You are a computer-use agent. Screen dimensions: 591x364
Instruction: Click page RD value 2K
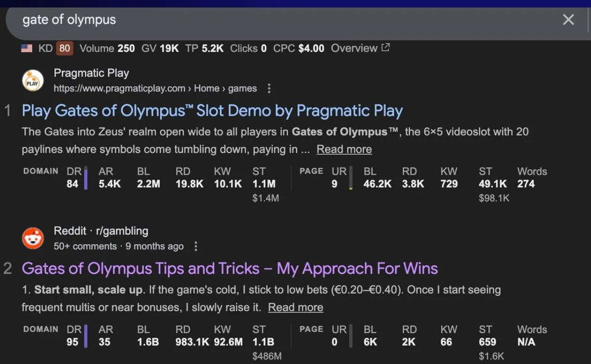pos(409,342)
